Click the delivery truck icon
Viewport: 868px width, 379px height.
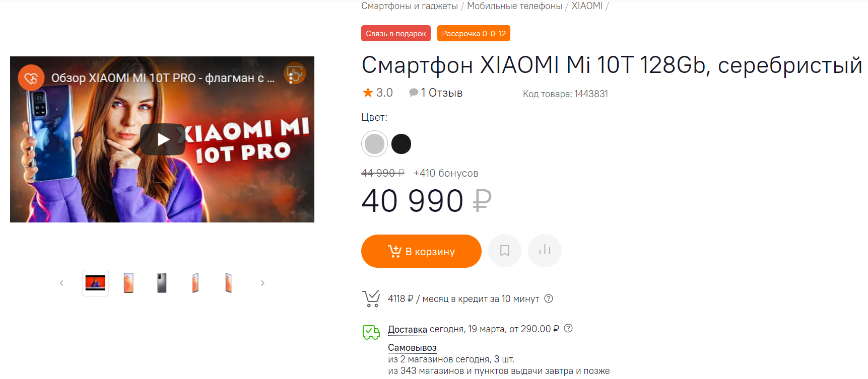click(x=371, y=332)
